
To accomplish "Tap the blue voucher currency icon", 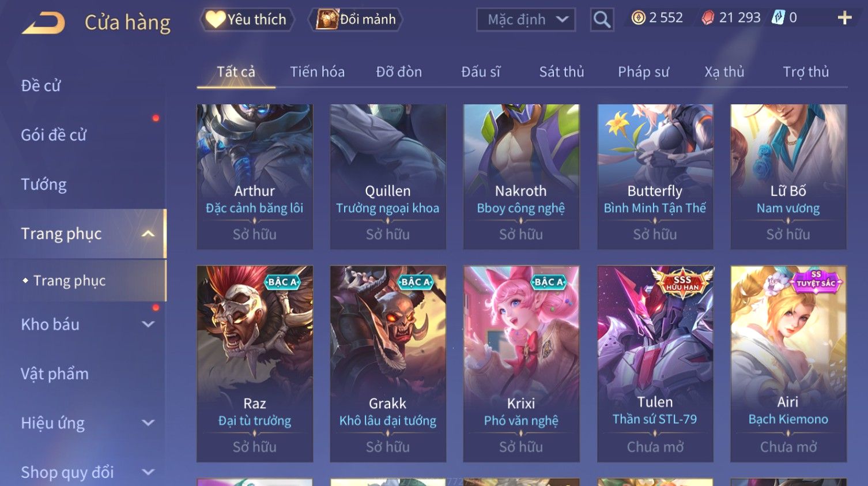I will (x=778, y=18).
